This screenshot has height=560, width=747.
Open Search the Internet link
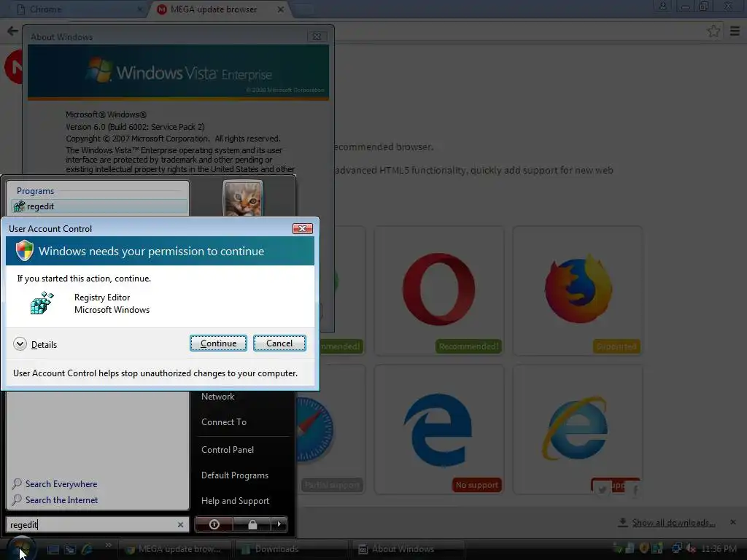[x=55, y=500]
